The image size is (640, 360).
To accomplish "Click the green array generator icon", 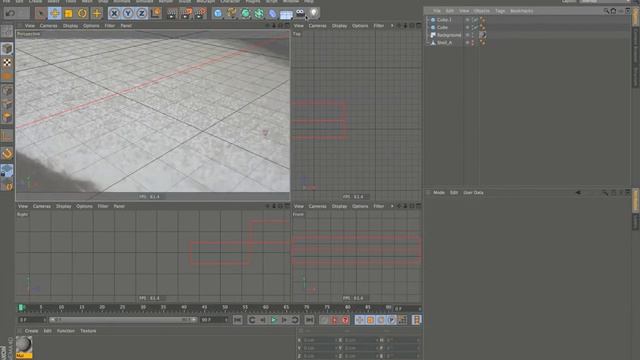I will pos(259,13).
